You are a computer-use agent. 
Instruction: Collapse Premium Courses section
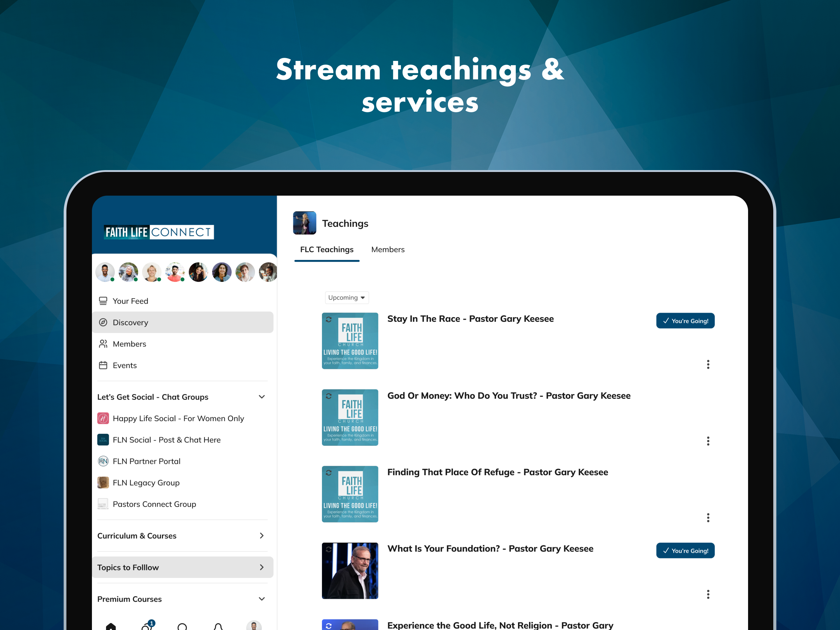pyautogui.click(x=262, y=599)
